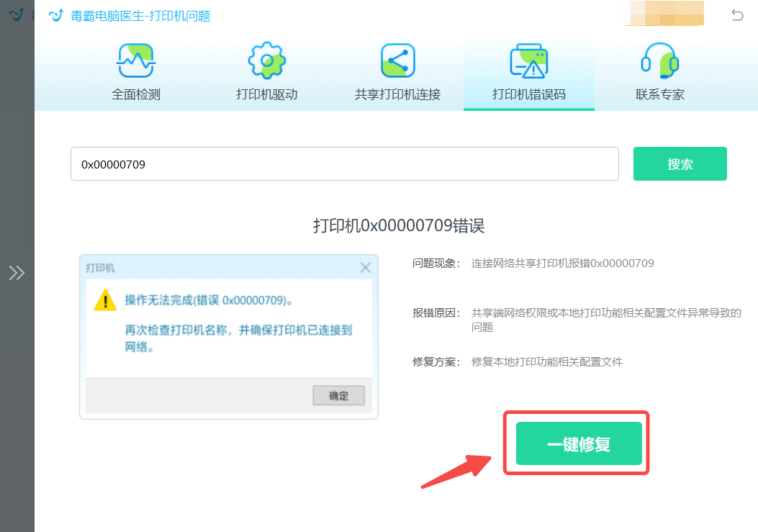Click the printer error code warning icon
This screenshot has height=532, width=758.
point(529,60)
